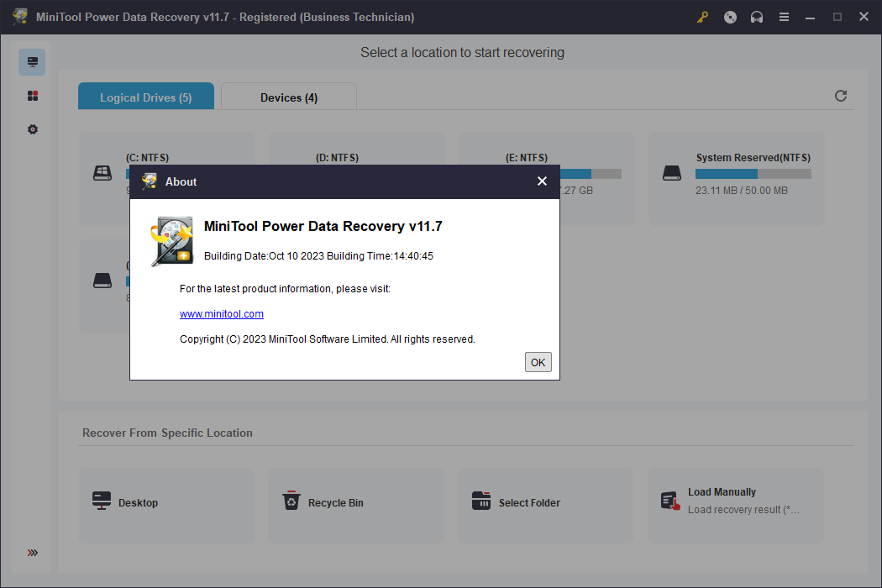Click the Copyright 2023 MiniTool text
882x588 pixels.
pyautogui.click(x=328, y=339)
